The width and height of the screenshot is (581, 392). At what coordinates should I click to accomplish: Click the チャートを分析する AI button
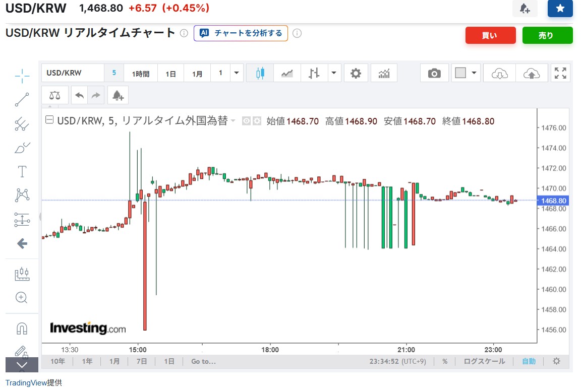tap(241, 33)
